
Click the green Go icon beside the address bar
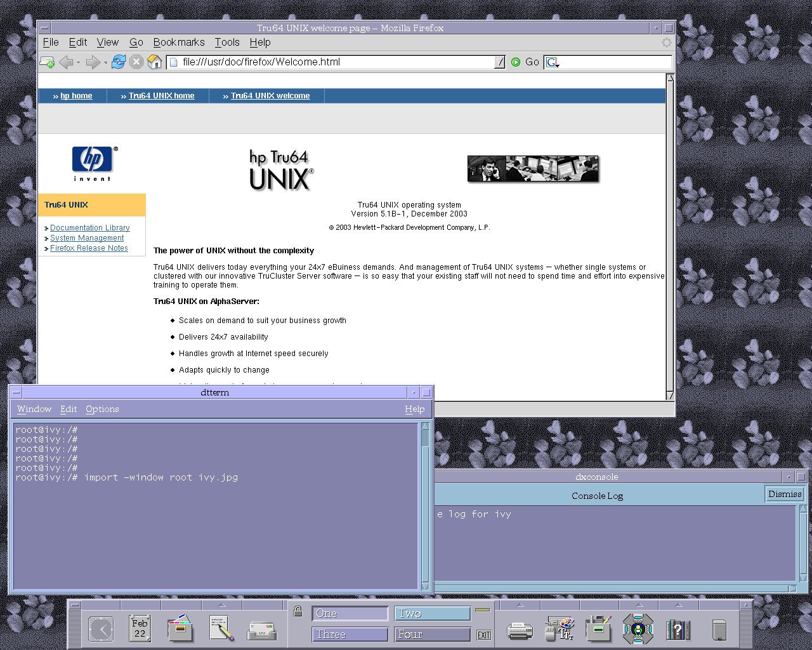click(x=516, y=62)
